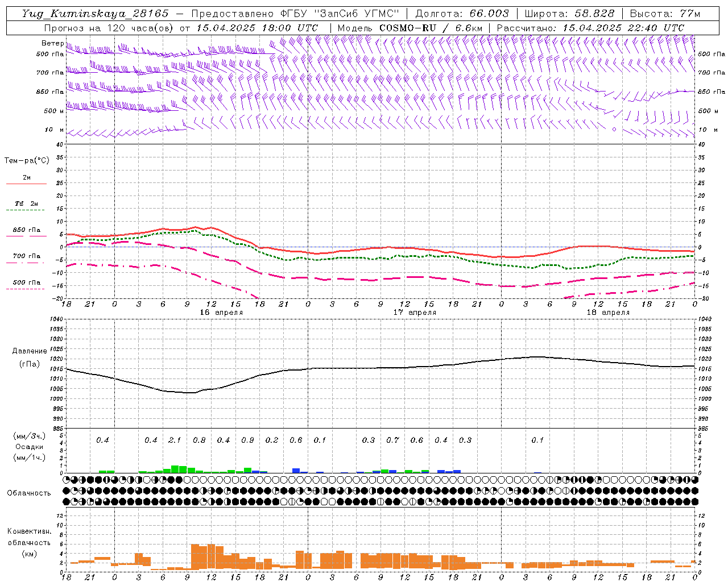
Task: Click the (гПа) unit label under Давление
Action: click(x=30, y=364)
